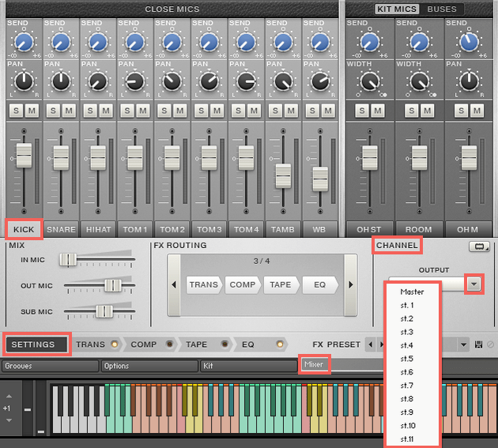Click the WB channel volume fader
Image resolution: width=498 pixels, height=448 pixels.
coord(320,179)
